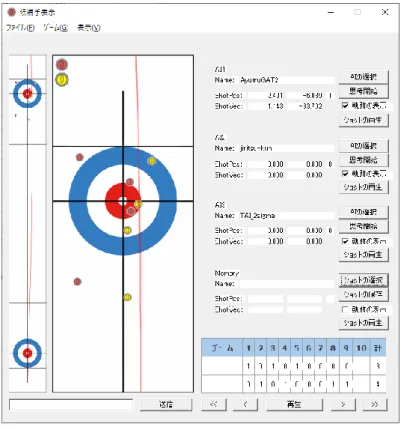Screen dimensions: 401x430
Task: Jump to last shot with >> button
Action: 375,405
